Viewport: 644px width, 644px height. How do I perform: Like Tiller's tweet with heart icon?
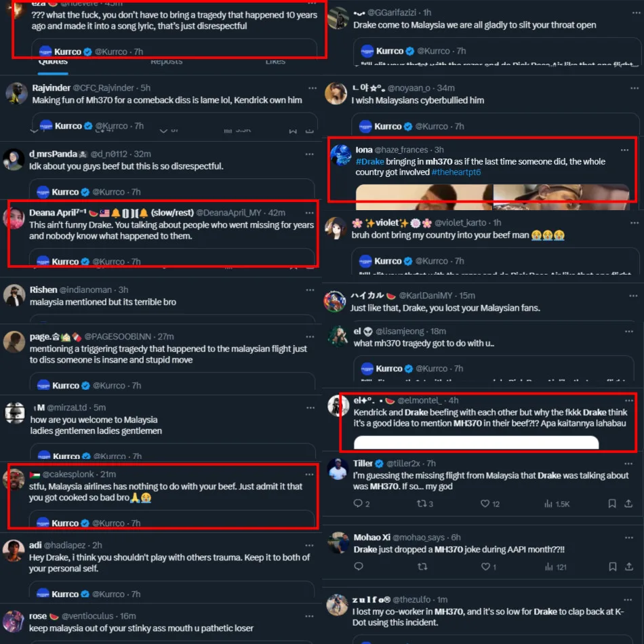[x=485, y=504]
